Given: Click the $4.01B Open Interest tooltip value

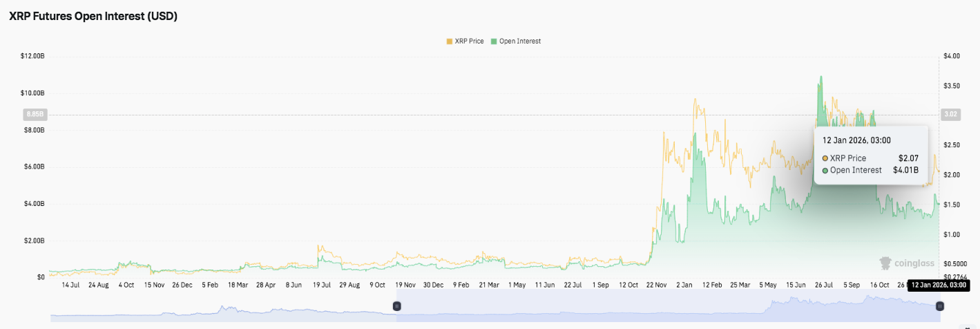Looking at the screenshot, I should click(905, 170).
